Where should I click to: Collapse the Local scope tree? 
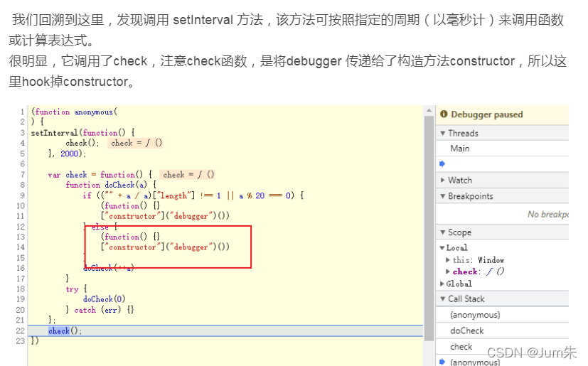point(442,248)
